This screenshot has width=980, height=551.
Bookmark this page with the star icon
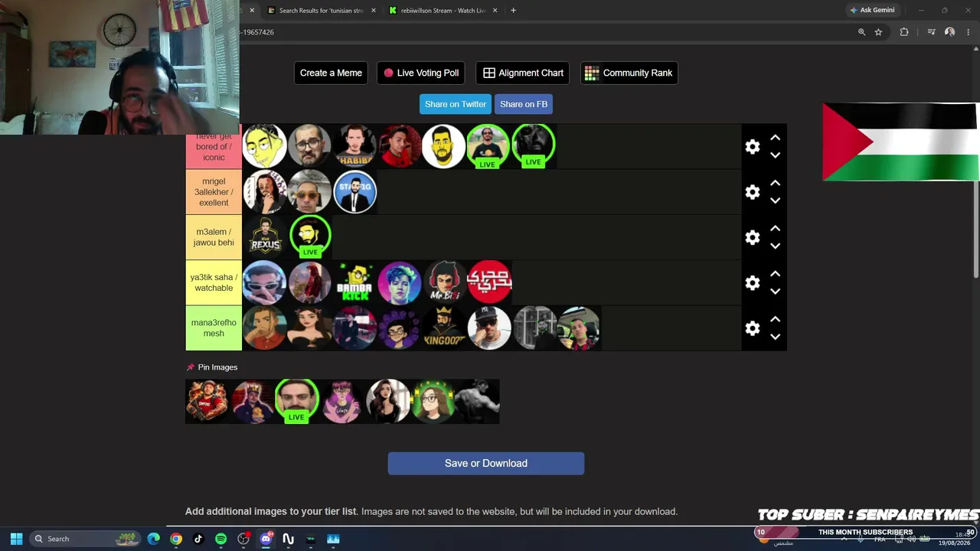[x=878, y=32]
